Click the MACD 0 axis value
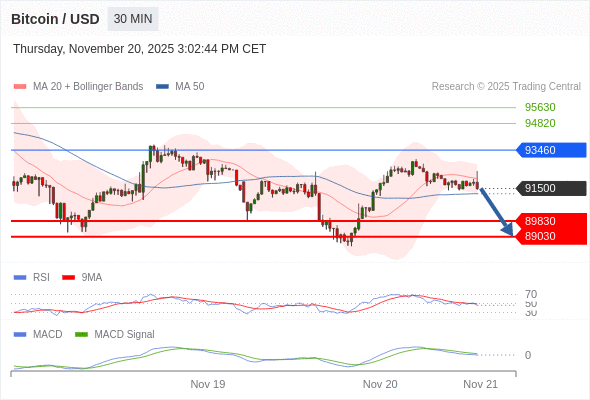The height and width of the screenshot is (400, 590). pos(528,355)
